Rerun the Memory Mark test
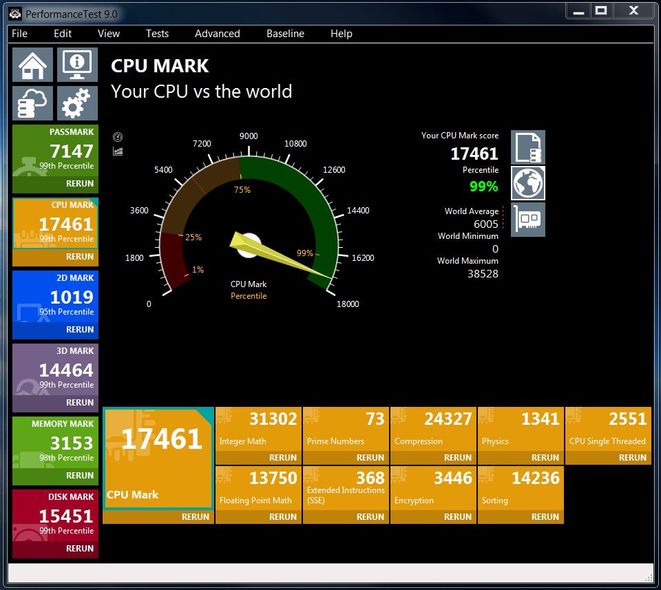Viewport: 661px width, 590px height. tap(80, 475)
